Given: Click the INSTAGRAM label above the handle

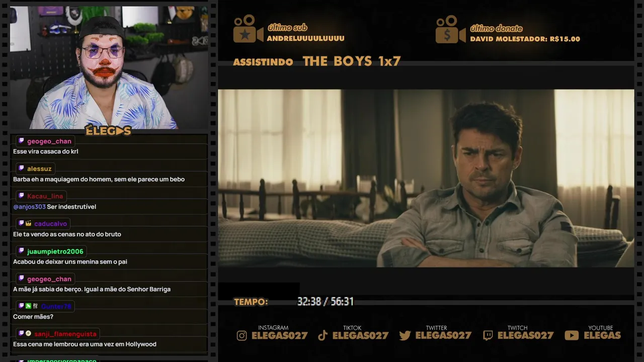Looking at the screenshot, I should coord(273,328).
